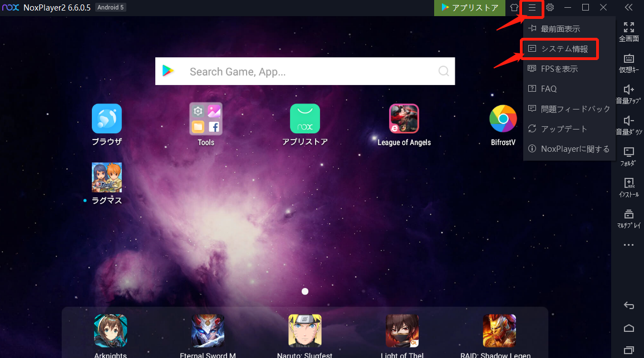This screenshot has height=358, width=644.
Task: Click the green アプリストア button
Action: 469,8
